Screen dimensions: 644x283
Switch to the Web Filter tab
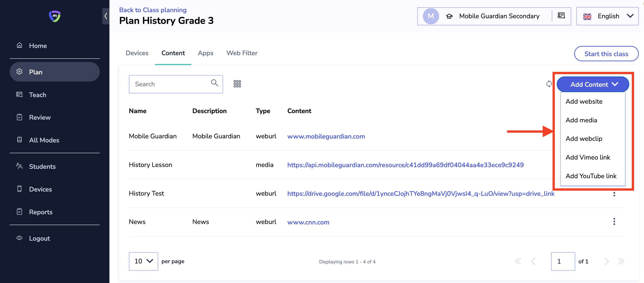click(242, 53)
